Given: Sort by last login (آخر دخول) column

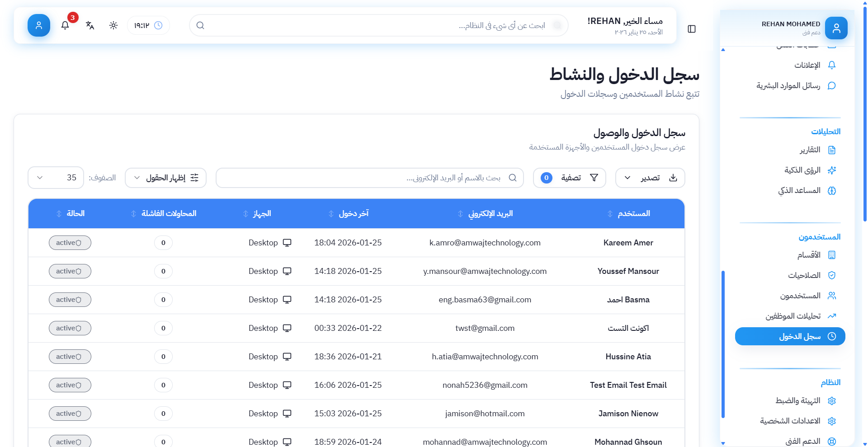Looking at the screenshot, I should coord(354,213).
